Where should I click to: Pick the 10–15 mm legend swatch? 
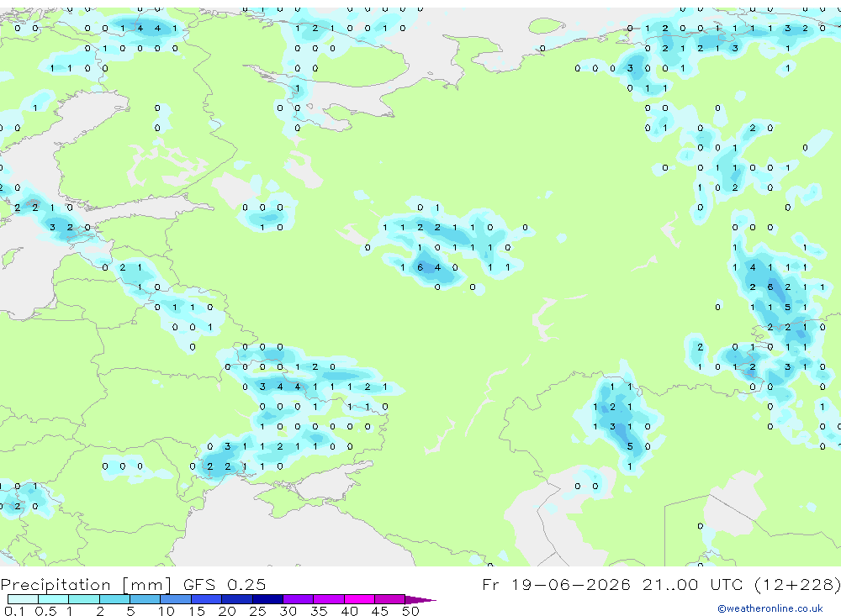176,599
